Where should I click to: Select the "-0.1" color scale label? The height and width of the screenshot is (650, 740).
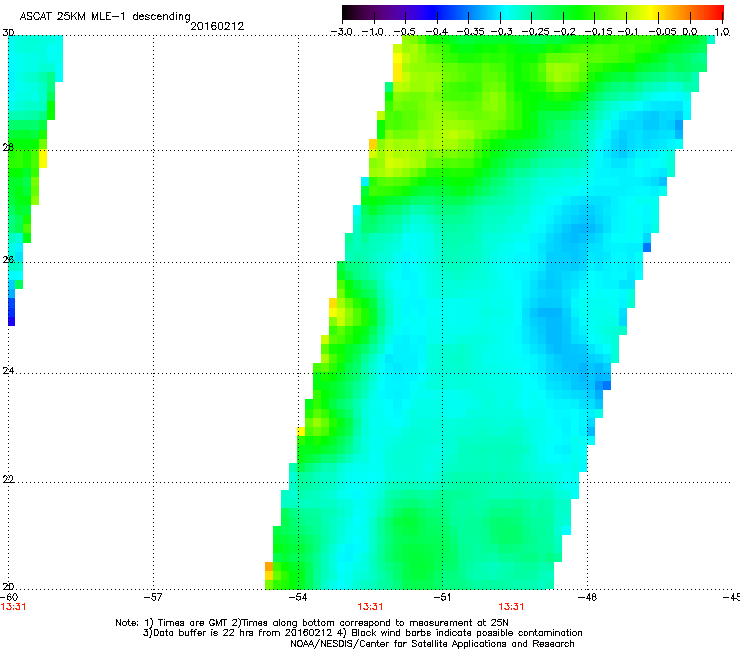click(x=628, y=32)
